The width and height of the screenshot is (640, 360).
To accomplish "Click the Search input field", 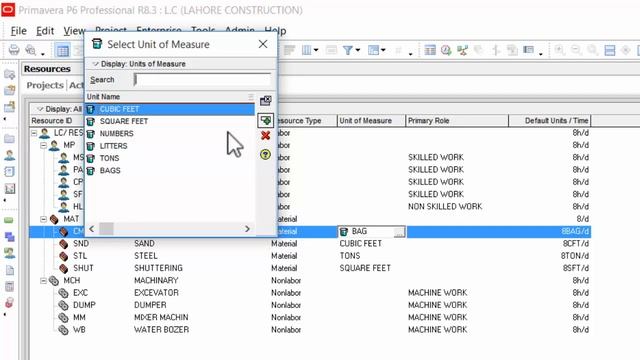I will 203,80.
